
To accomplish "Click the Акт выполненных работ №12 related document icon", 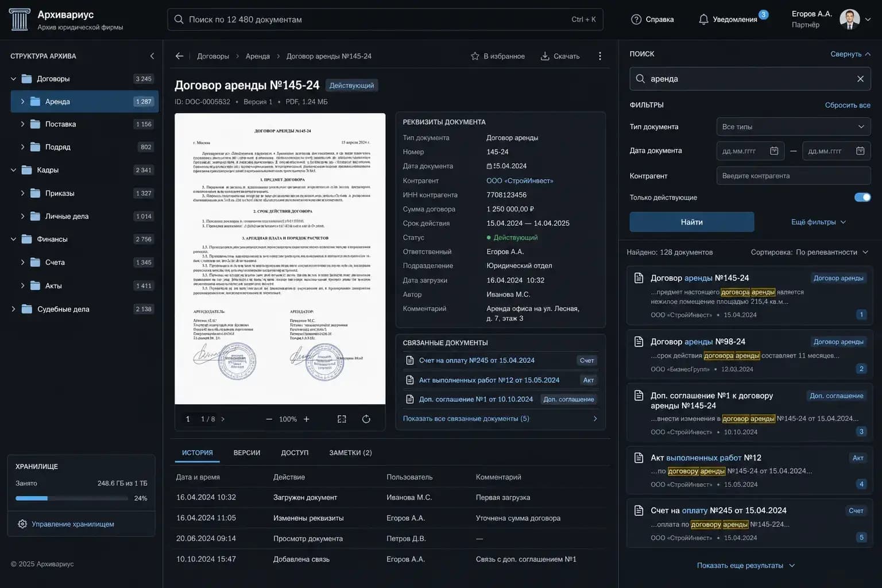I will (410, 380).
